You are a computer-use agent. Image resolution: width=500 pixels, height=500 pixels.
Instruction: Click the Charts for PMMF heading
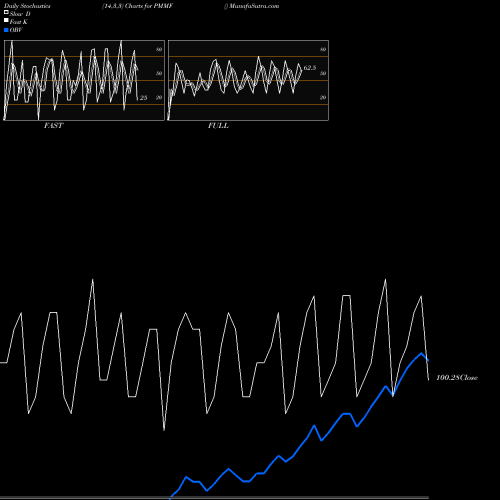click(x=149, y=6)
